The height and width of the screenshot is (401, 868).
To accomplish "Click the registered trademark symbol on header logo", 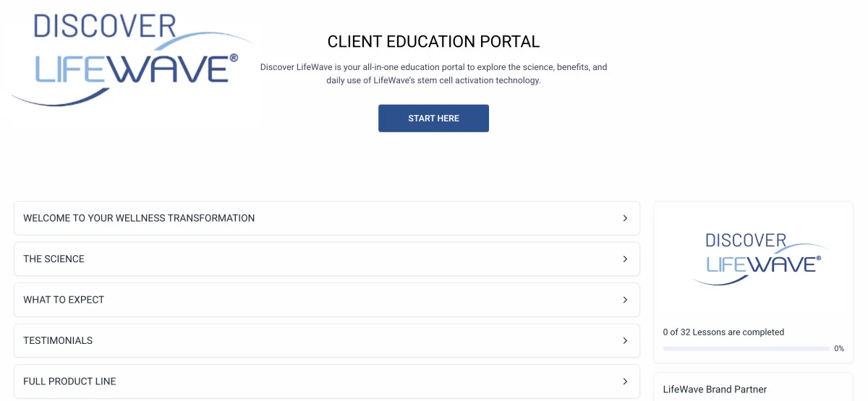I will pyautogui.click(x=233, y=58).
